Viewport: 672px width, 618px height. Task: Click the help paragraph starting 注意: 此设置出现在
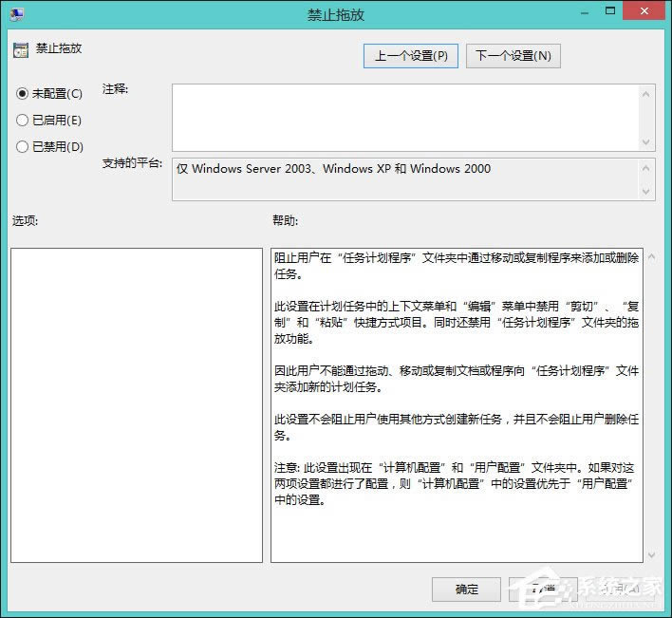coord(455,483)
